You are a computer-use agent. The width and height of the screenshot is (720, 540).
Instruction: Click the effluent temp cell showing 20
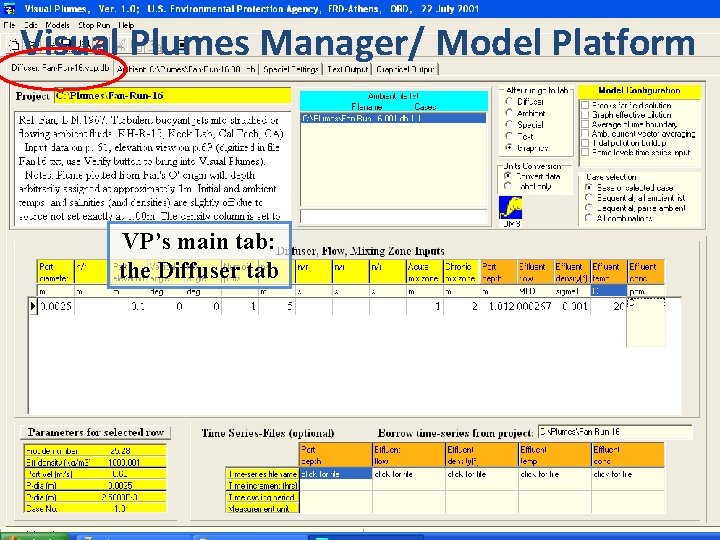[x=608, y=306]
